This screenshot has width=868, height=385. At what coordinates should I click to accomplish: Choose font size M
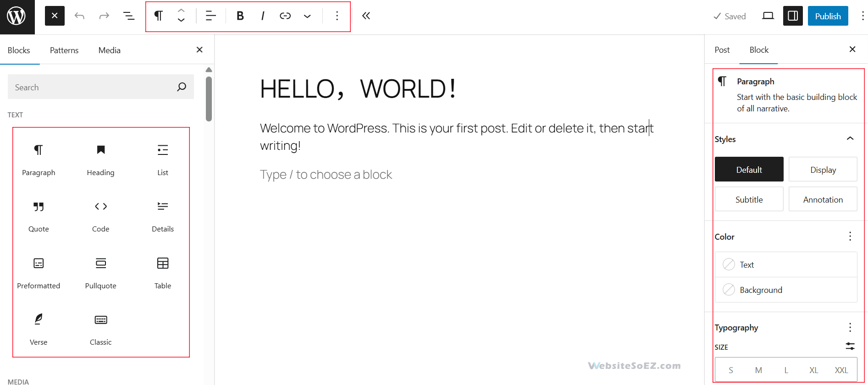pos(758,370)
